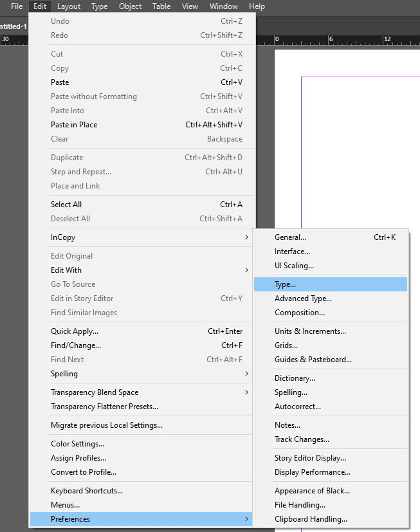Open the File menu
The height and width of the screenshot is (532, 420).
click(17, 6)
